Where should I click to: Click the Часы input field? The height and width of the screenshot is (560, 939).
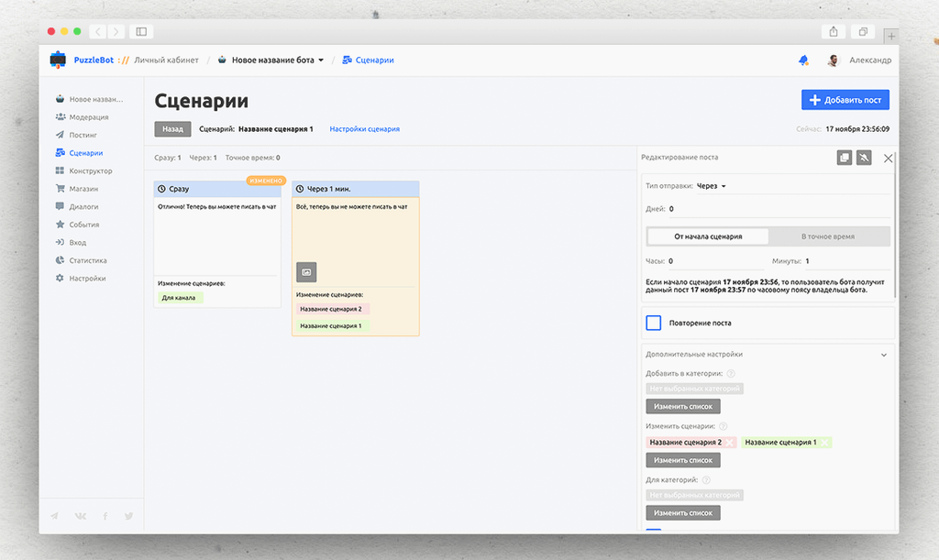click(x=715, y=261)
